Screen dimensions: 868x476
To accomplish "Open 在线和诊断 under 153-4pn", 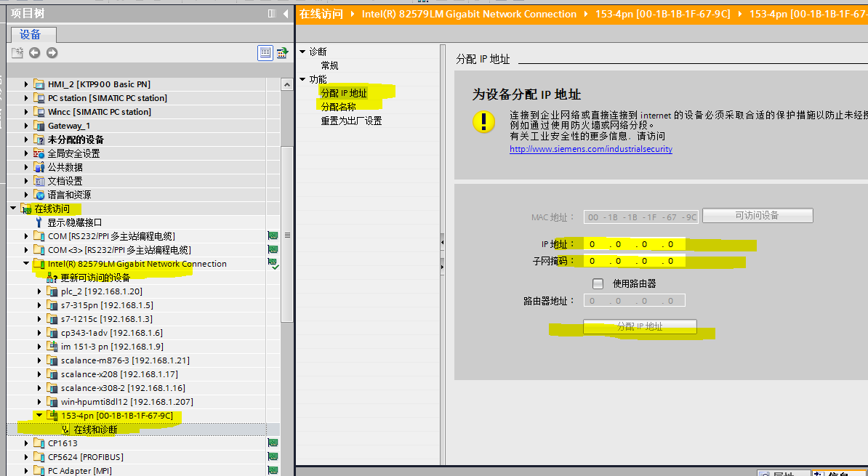I will click(x=95, y=429).
